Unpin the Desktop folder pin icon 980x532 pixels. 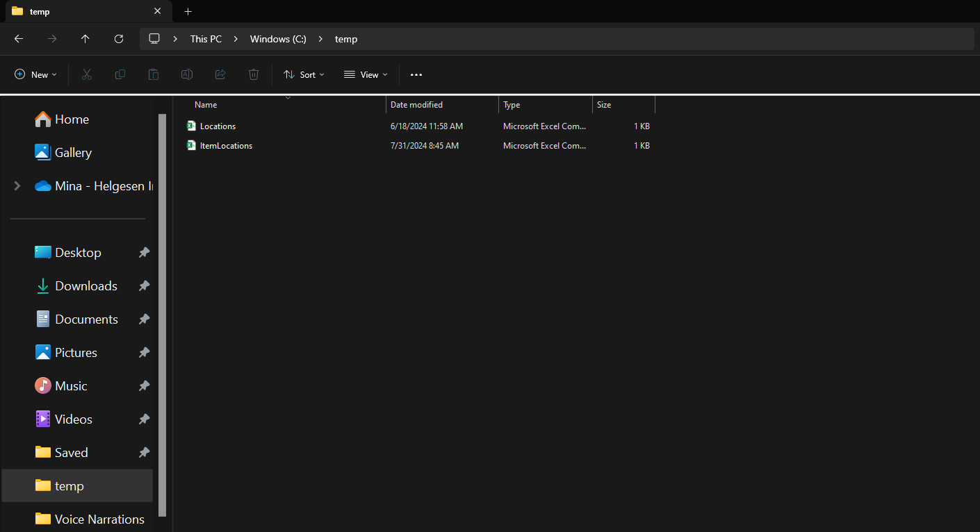click(144, 253)
